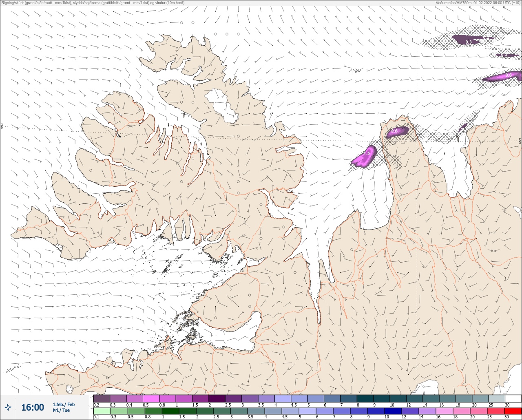Select the rain legend swatch starting at 0.1
The height and width of the screenshot is (420, 522).
coord(102,411)
